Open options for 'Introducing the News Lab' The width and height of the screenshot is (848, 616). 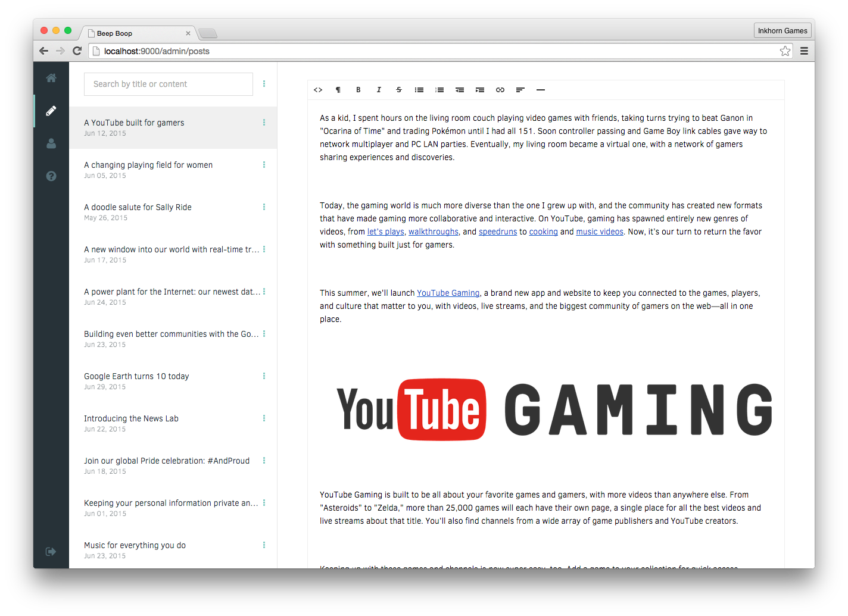(264, 418)
